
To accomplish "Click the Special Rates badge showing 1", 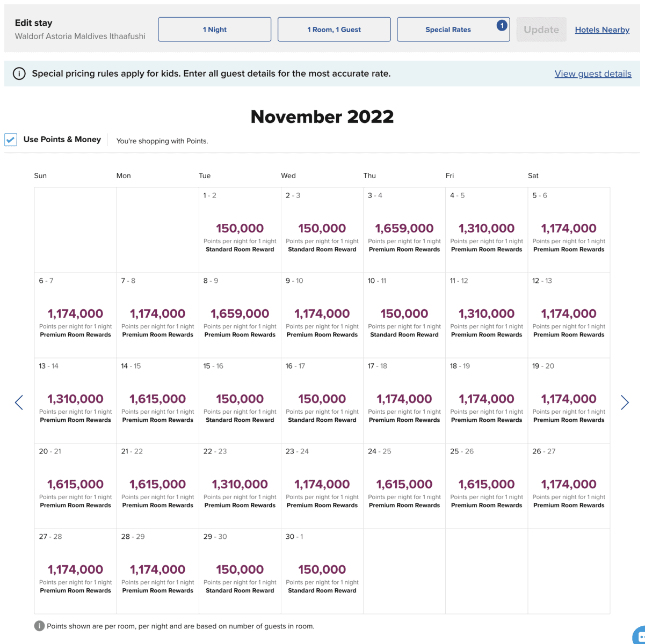I will pos(502,25).
